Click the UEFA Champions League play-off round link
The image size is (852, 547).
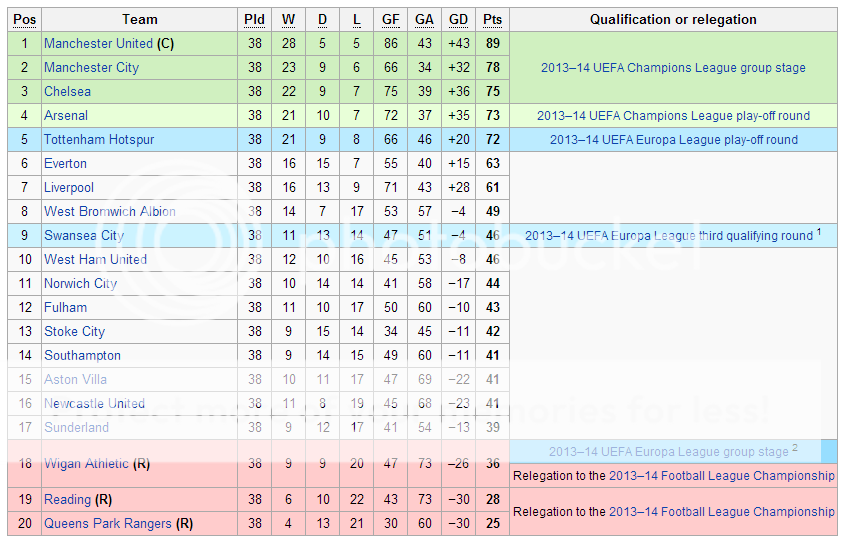click(673, 116)
